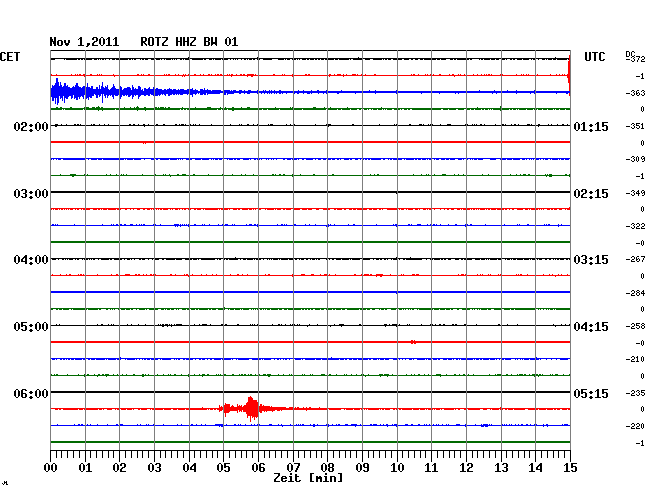Image resolution: width=650 pixels, height=494 pixels.
Task: Click the '01' minute label on the x-axis
Action: pyautogui.click(x=85, y=468)
